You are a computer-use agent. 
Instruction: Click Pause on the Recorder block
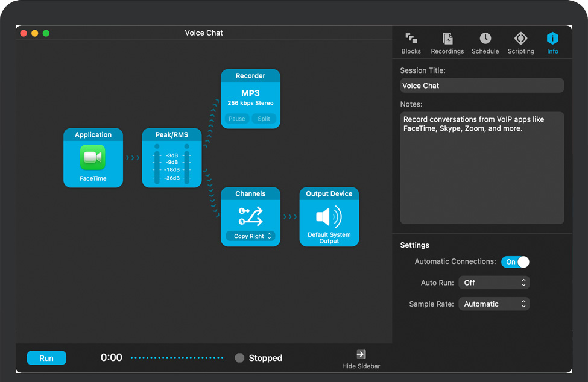(x=237, y=119)
